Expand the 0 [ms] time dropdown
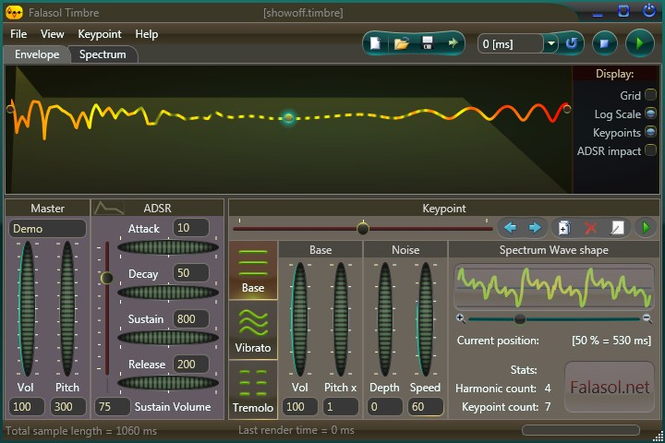 coord(551,43)
